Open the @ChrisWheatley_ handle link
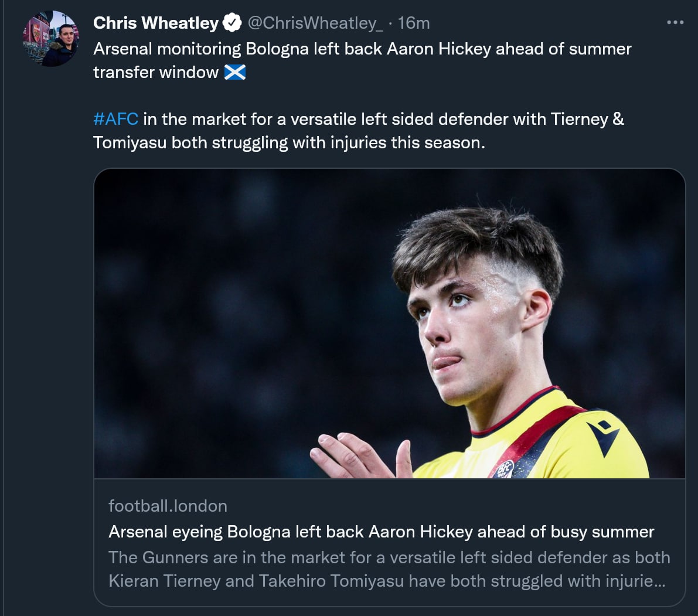This screenshot has height=616, width=698. 315,23
